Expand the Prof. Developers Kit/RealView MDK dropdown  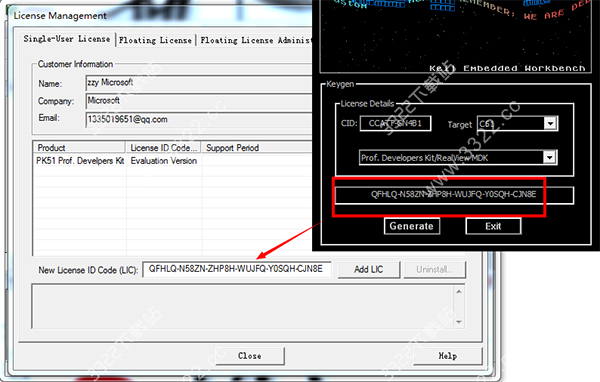(x=549, y=157)
